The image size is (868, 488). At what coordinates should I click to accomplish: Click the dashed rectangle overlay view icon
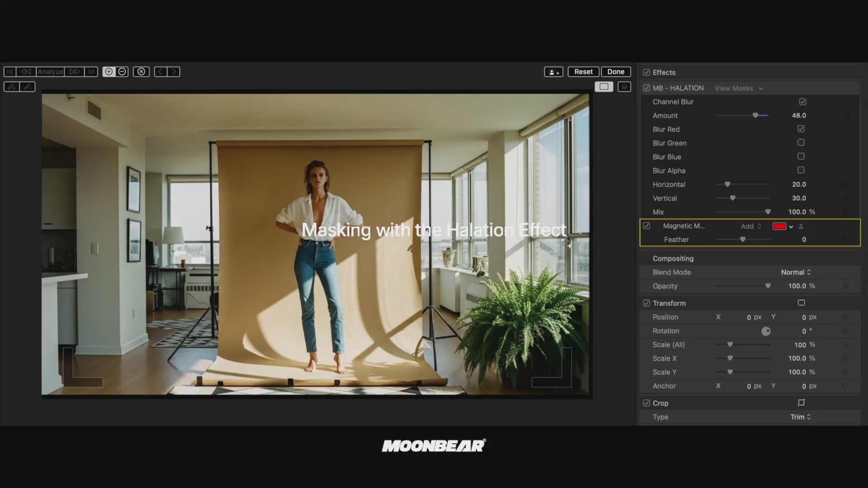(x=604, y=87)
